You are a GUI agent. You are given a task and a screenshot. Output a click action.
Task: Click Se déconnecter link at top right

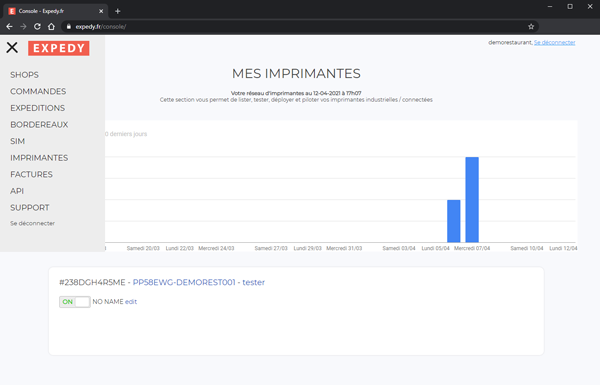coord(554,42)
